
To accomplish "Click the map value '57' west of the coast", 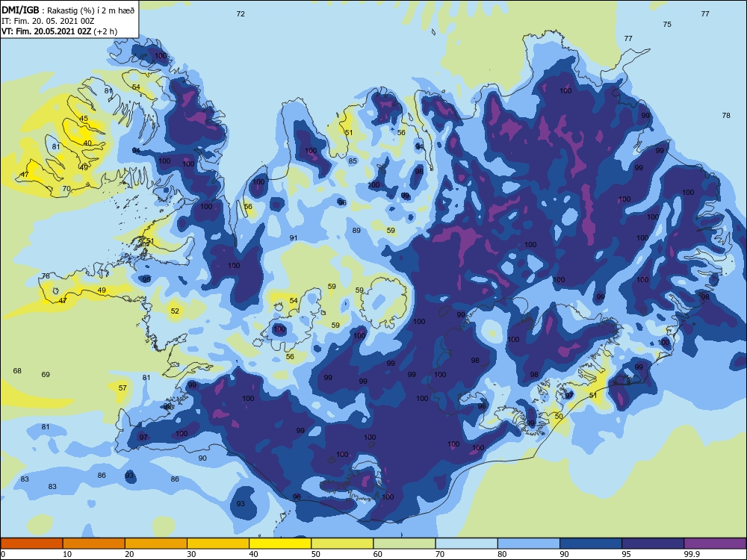I will [123, 388].
